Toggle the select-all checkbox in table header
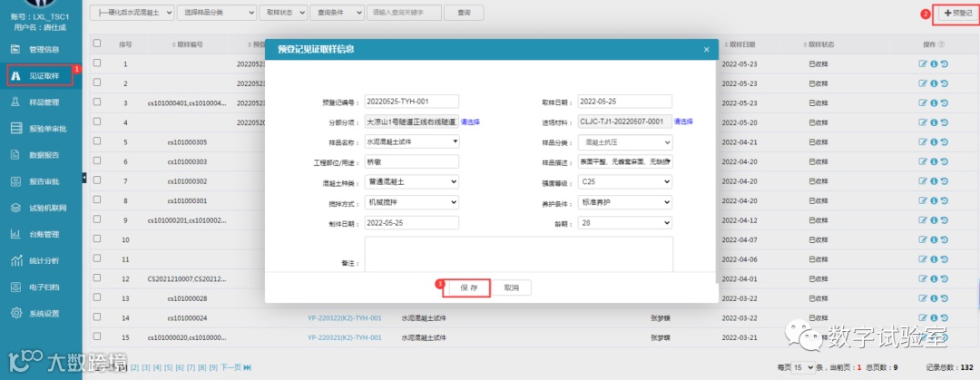The height and width of the screenshot is (380, 980). coord(97,44)
